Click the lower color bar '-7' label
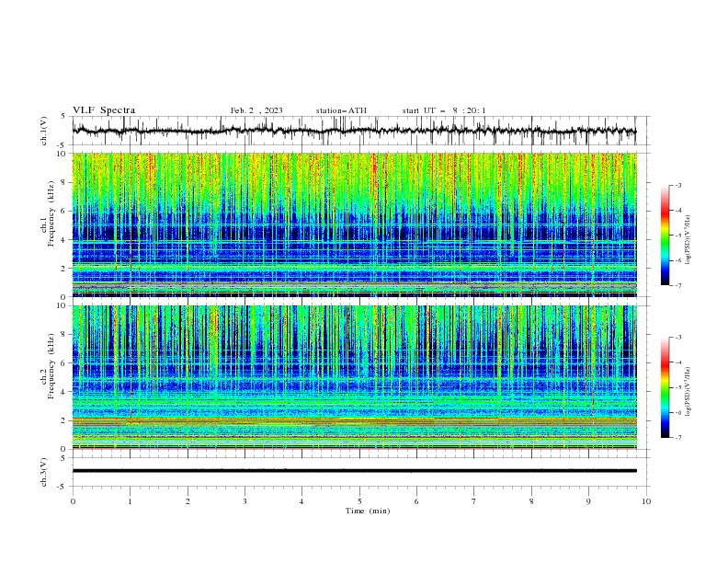Viewport: 728px width, 563px height. point(678,438)
